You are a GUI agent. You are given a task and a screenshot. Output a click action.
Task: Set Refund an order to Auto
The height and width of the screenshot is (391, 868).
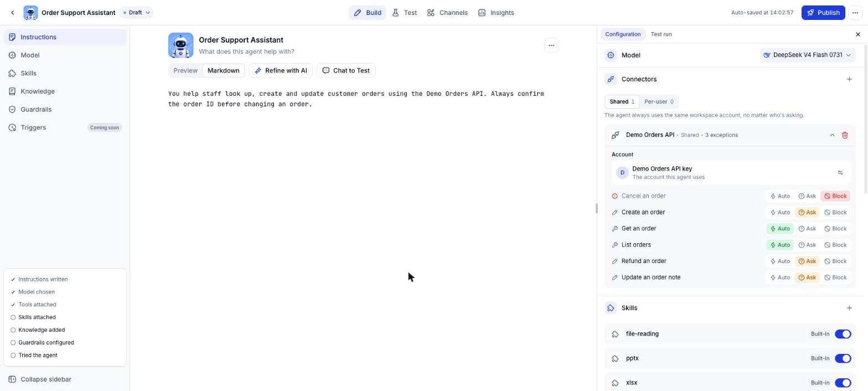click(x=780, y=261)
